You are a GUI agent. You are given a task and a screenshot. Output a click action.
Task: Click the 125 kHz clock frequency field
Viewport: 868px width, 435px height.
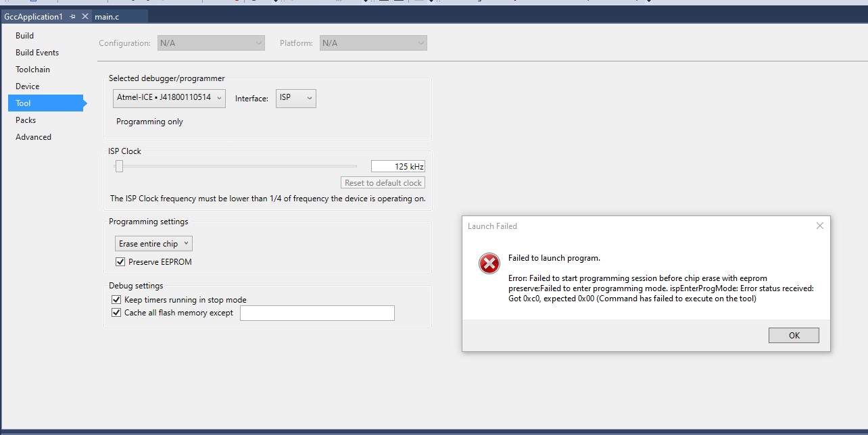coord(397,166)
